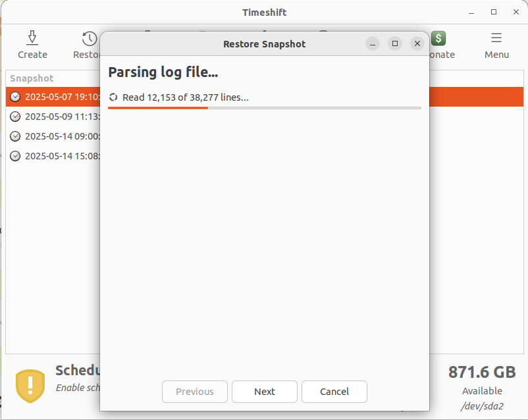Image resolution: width=528 pixels, height=420 pixels.
Task: Click the 'Read 12,153 of 38,277 lines...' text
Action: point(185,97)
